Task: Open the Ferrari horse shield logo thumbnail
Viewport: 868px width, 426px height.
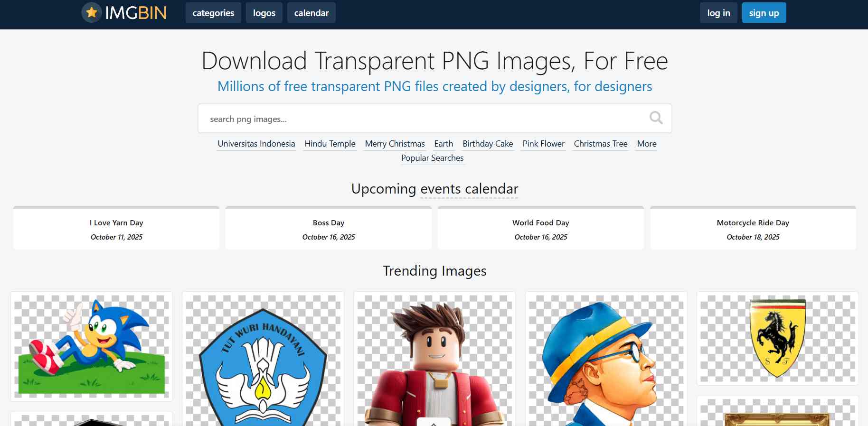Action: (777, 338)
